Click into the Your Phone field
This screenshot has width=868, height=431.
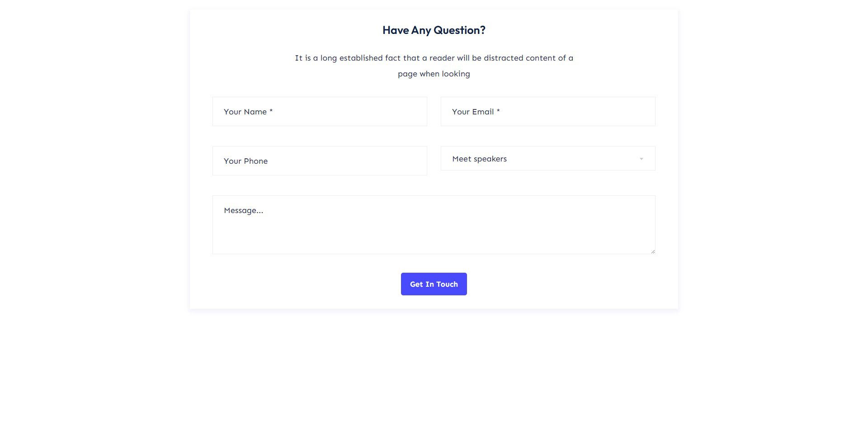click(320, 161)
